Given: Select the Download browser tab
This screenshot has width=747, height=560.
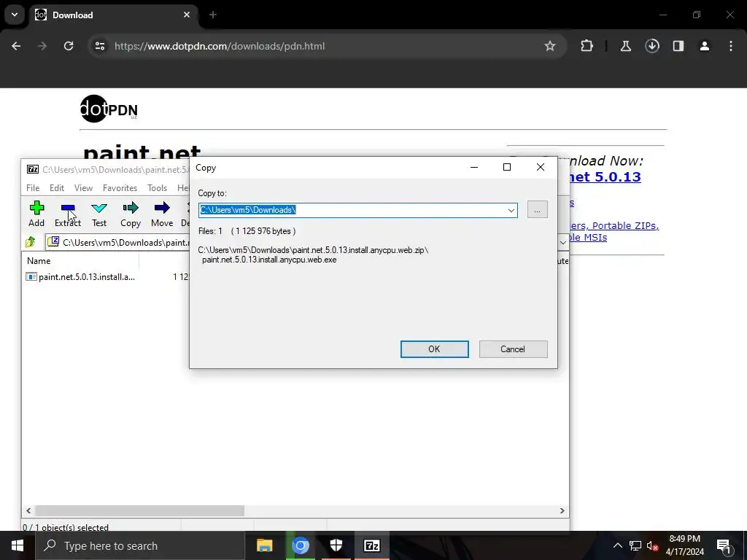Looking at the screenshot, I should [113, 15].
